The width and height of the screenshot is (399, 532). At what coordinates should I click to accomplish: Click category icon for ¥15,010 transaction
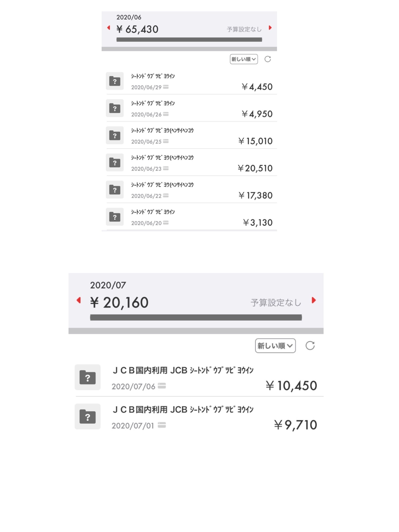click(x=115, y=135)
